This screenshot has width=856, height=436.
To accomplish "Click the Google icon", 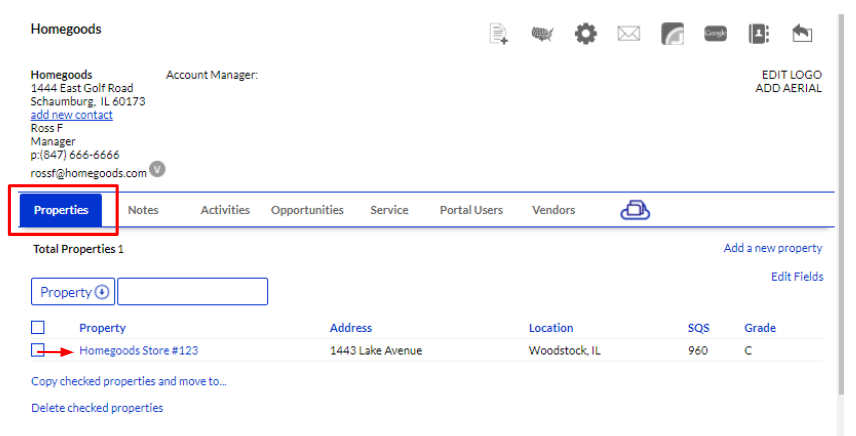I will 715,33.
